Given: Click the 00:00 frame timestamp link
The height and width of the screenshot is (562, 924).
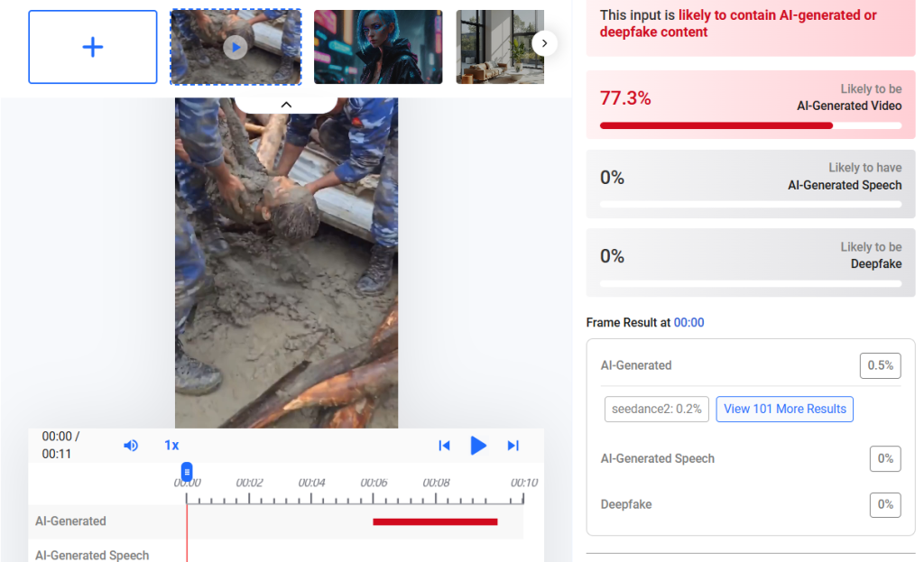Looking at the screenshot, I should (x=688, y=322).
